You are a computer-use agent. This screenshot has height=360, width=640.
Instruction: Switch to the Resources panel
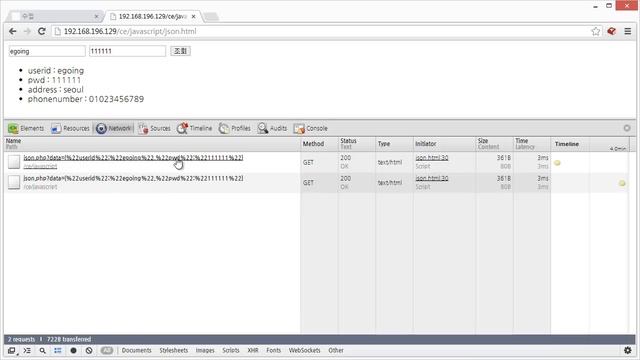pyautogui.click(x=70, y=129)
